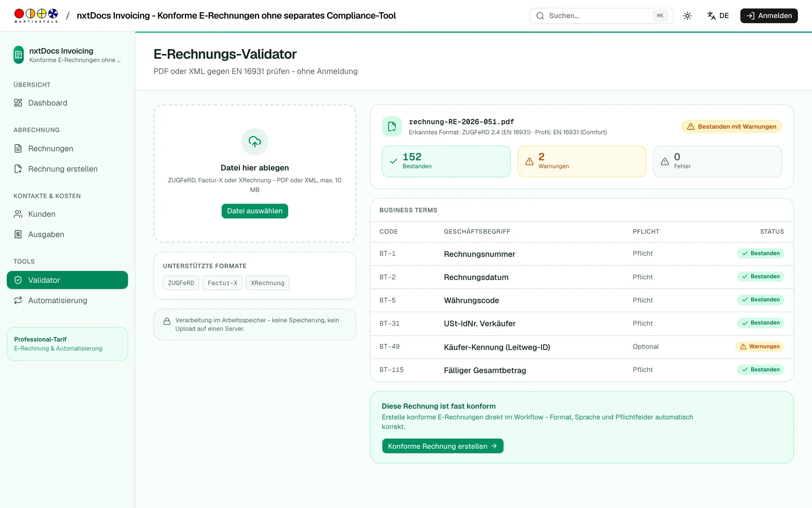Click the Rechnungen document icon
The image size is (812, 508).
[x=18, y=149]
